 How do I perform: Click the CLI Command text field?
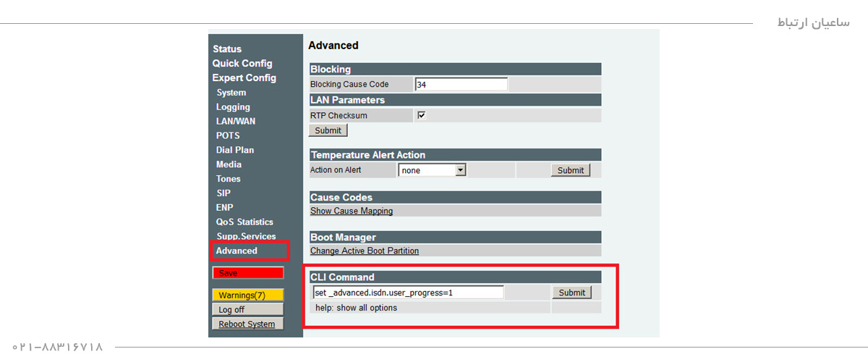pos(408,292)
